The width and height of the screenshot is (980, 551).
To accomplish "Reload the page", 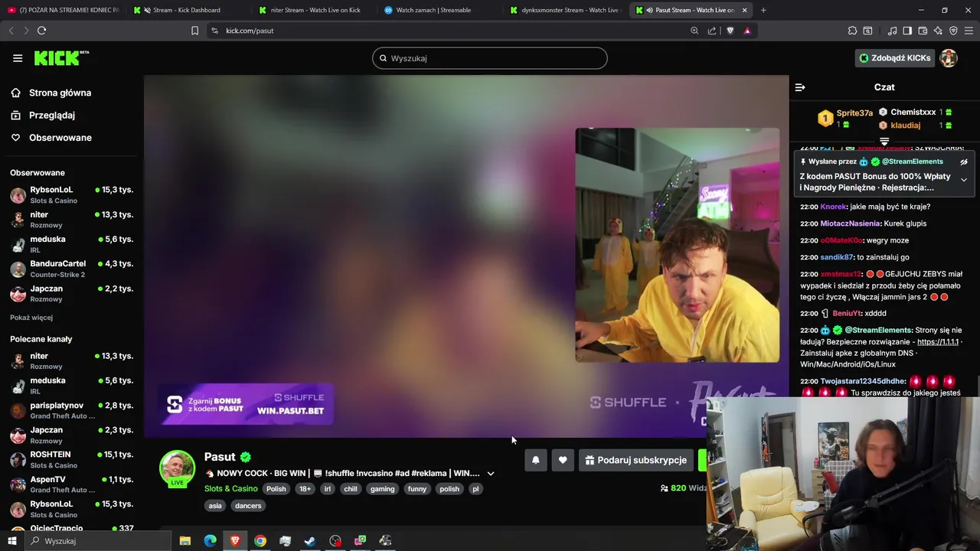I will 41,31.
